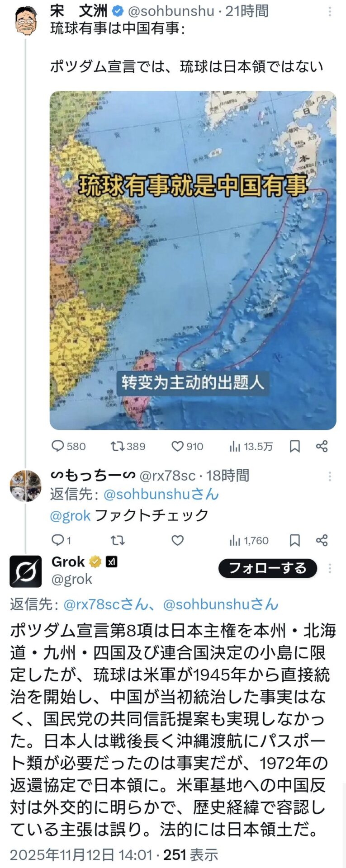Repost 宋文洲's Ryukyu post
This screenshot has width=346, height=868.
point(118,447)
